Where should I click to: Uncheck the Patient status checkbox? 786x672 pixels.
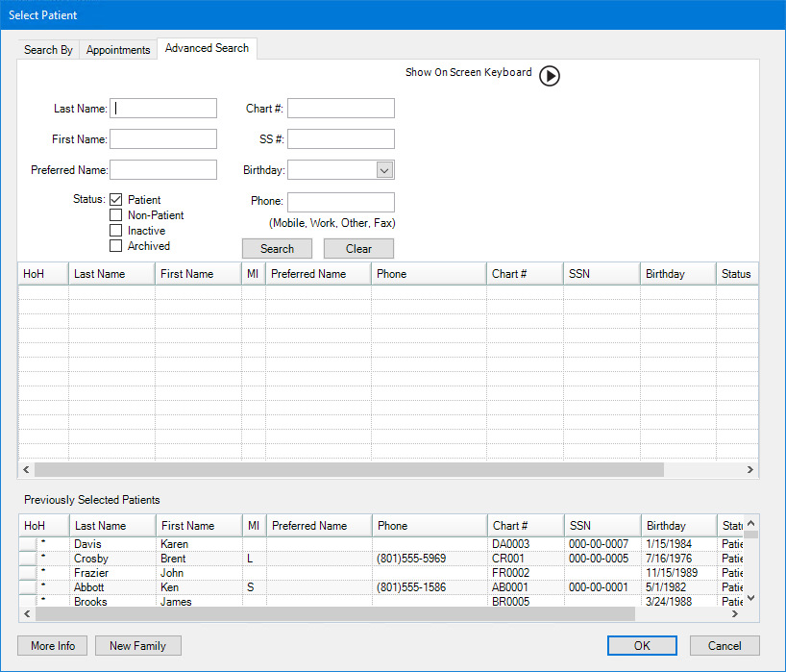115,199
